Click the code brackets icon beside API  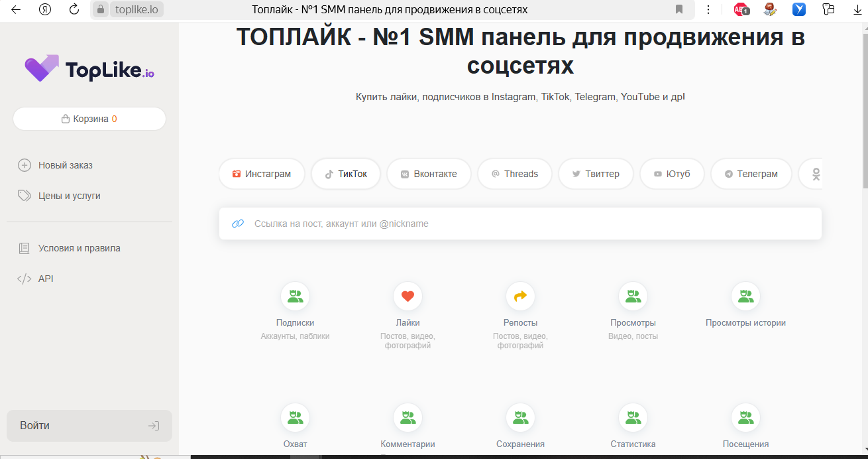point(25,279)
